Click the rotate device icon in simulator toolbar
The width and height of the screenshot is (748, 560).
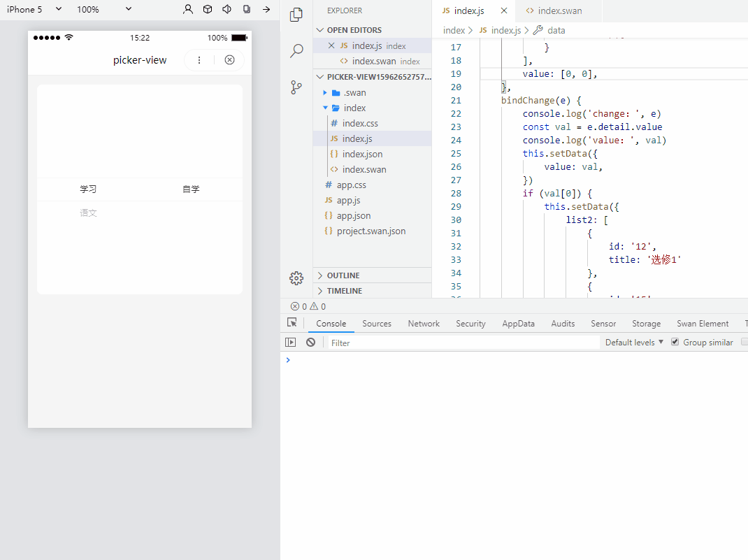click(247, 9)
